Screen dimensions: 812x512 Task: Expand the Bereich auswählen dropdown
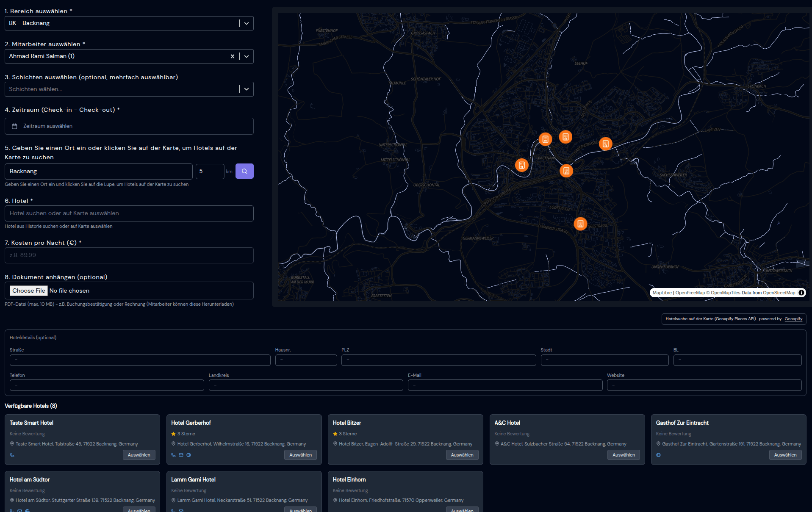[x=247, y=23]
